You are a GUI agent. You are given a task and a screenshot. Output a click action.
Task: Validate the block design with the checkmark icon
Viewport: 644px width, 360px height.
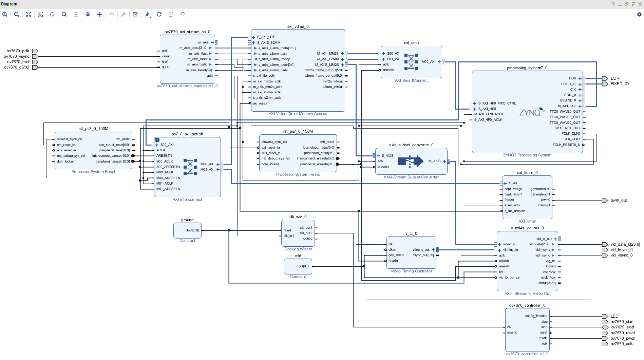(x=135, y=14)
